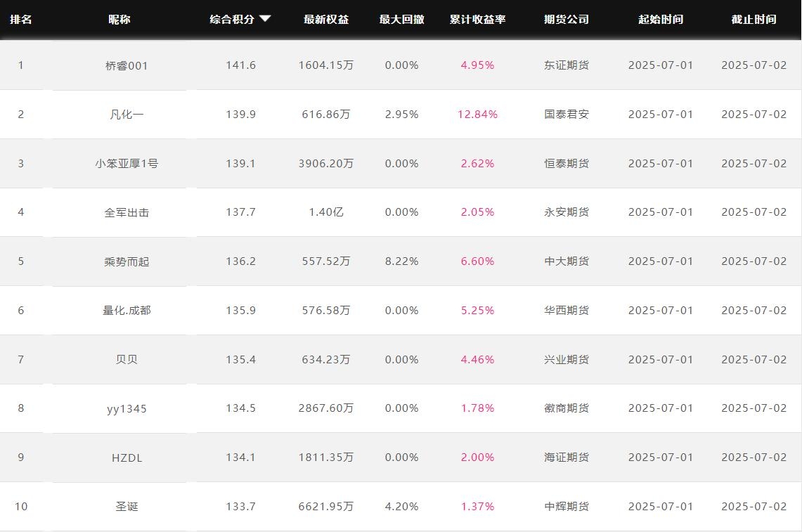The width and height of the screenshot is (802, 532).
Task: Click the 昵称 column header
Action: click(119, 20)
